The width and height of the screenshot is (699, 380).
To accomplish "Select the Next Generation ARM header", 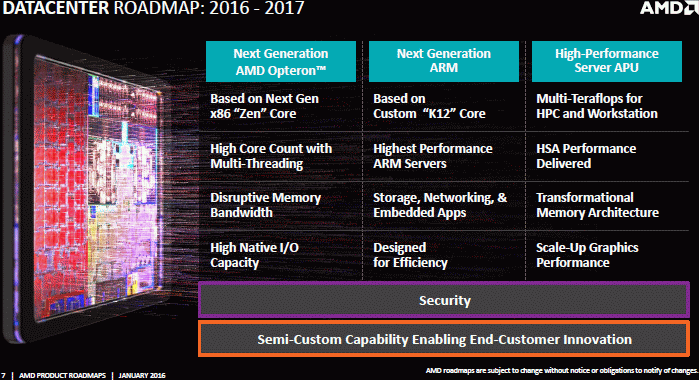I will pyautogui.click(x=444, y=62).
